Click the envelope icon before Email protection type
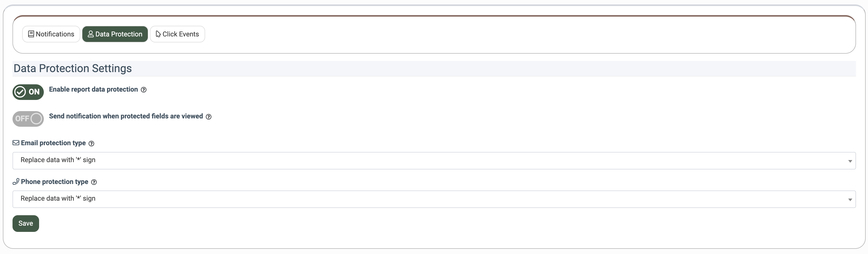The image size is (868, 254). click(16, 143)
